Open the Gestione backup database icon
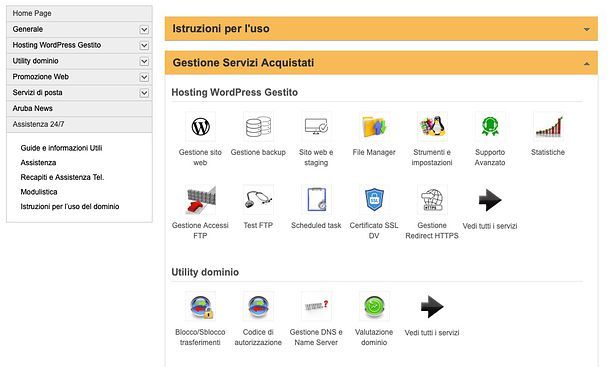610x367 pixels. point(258,126)
